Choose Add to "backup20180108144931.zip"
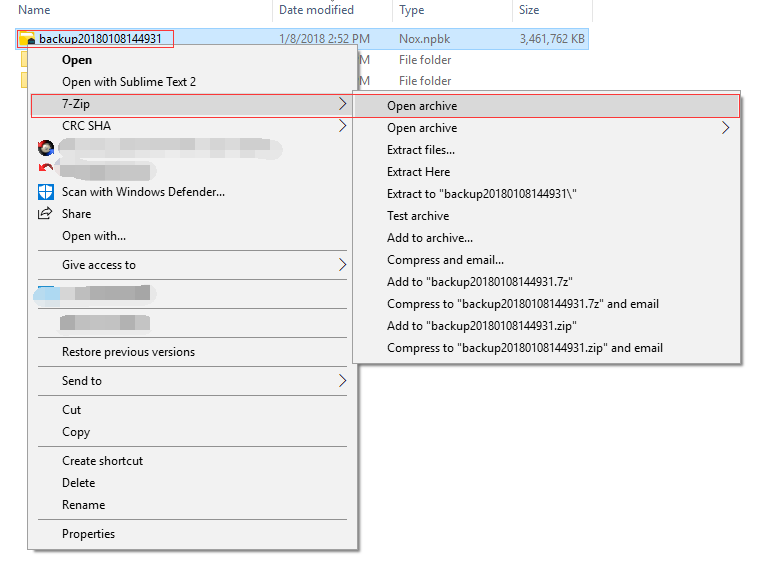 481,326
